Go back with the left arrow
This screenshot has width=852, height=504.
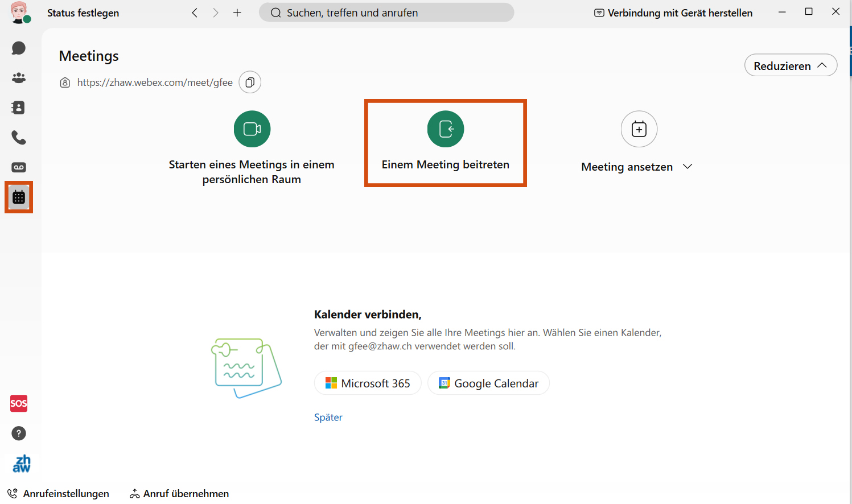coord(195,13)
